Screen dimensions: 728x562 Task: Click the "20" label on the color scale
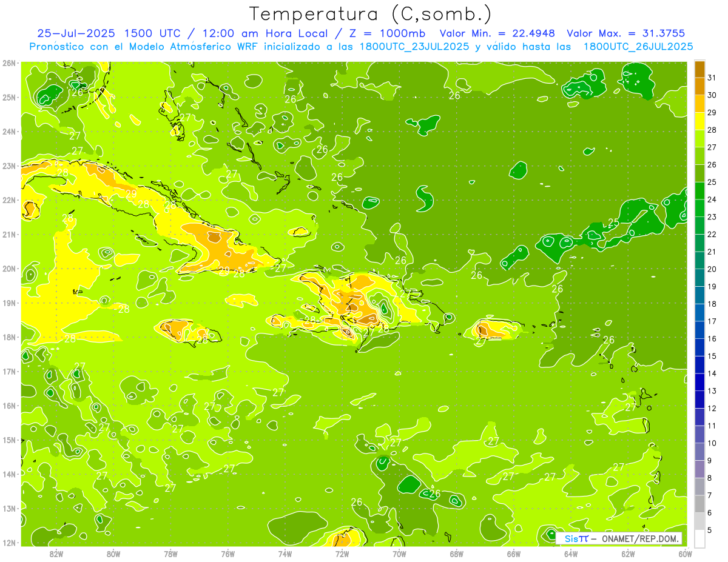[x=712, y=269]
